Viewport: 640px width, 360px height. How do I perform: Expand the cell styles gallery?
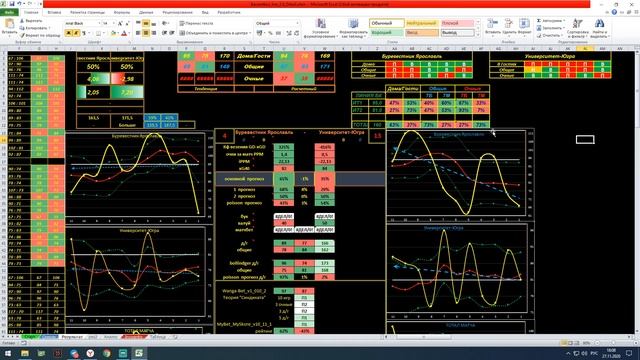click(478, 35)
